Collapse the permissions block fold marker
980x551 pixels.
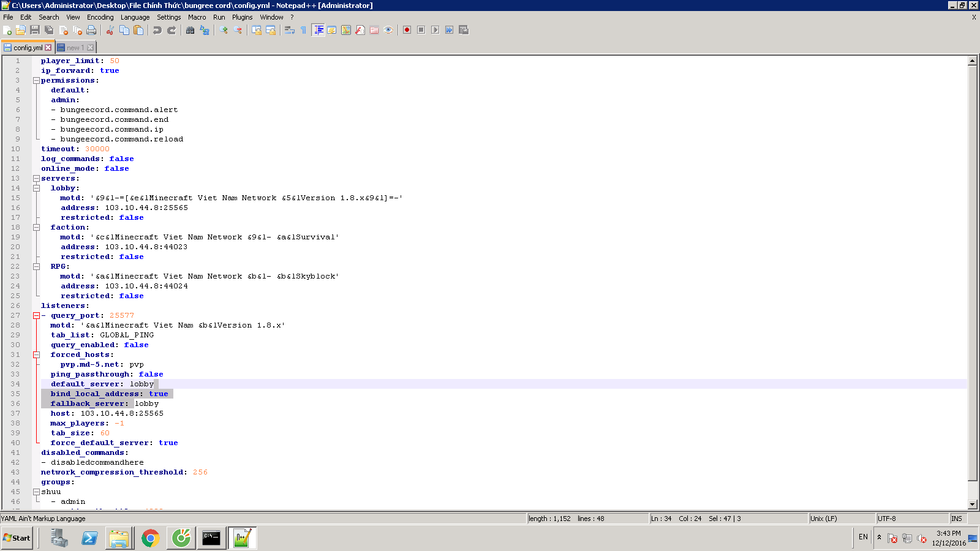(x=36, y=81)
